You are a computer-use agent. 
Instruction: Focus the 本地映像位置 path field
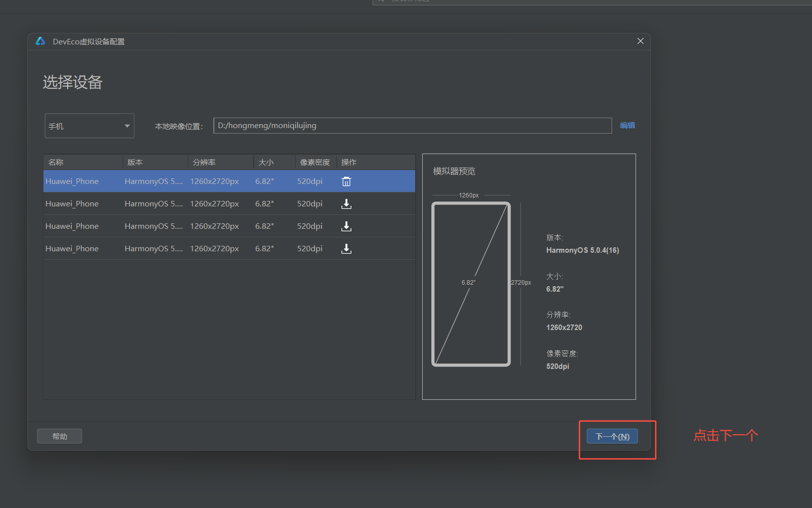(x=412, y=126)
